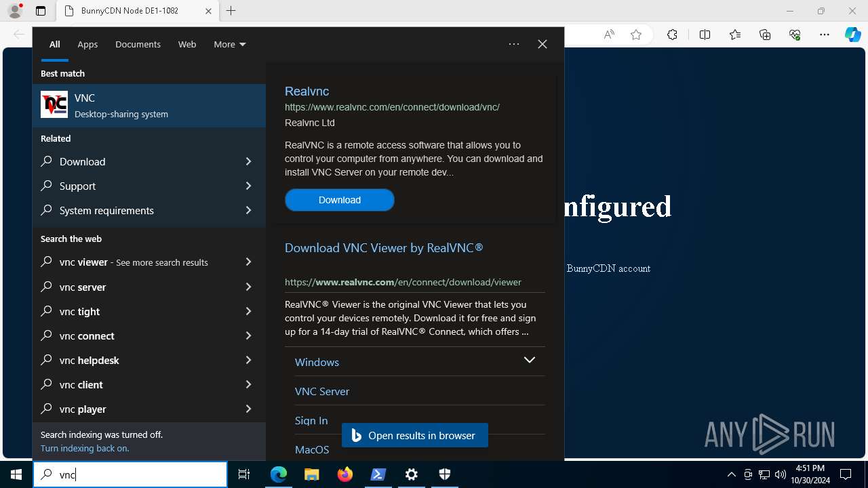The image size is (868, 488).
Task: Toggle Split screen icon in Edge toolbar
Action: (x=705, y=35)
